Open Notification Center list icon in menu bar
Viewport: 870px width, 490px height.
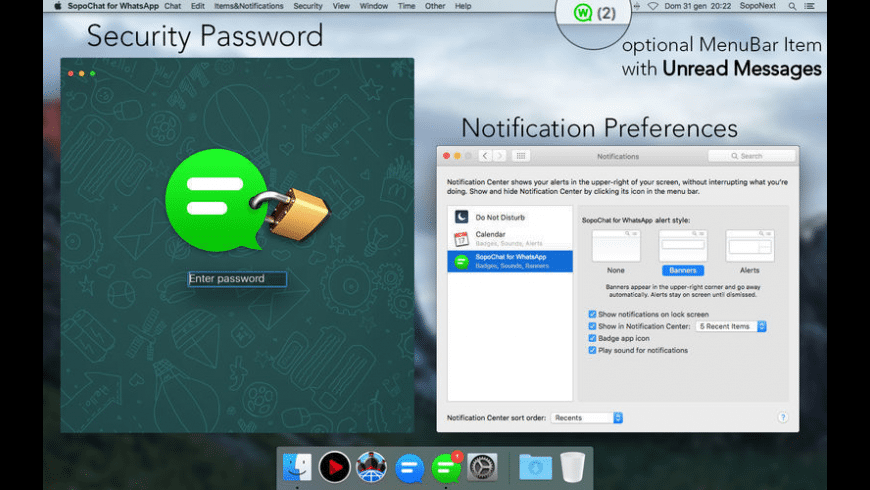[x=810, y=6]
